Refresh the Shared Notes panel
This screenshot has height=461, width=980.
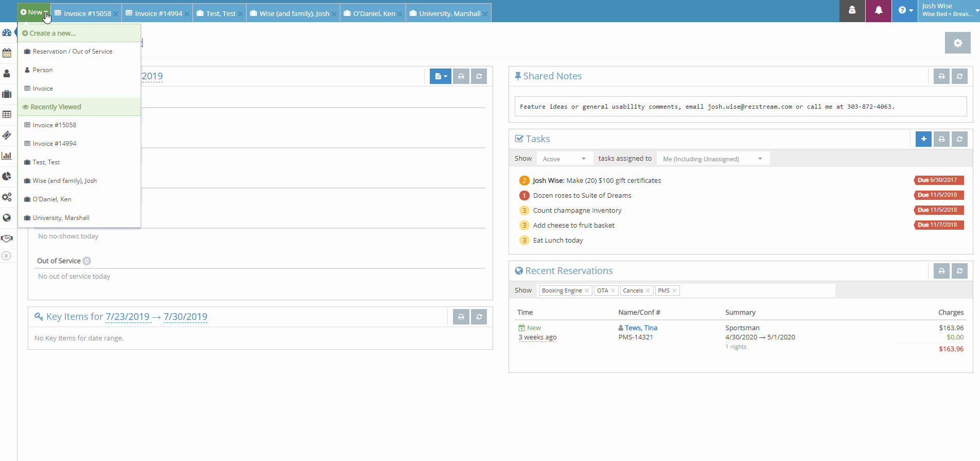[x=959, y=76]
